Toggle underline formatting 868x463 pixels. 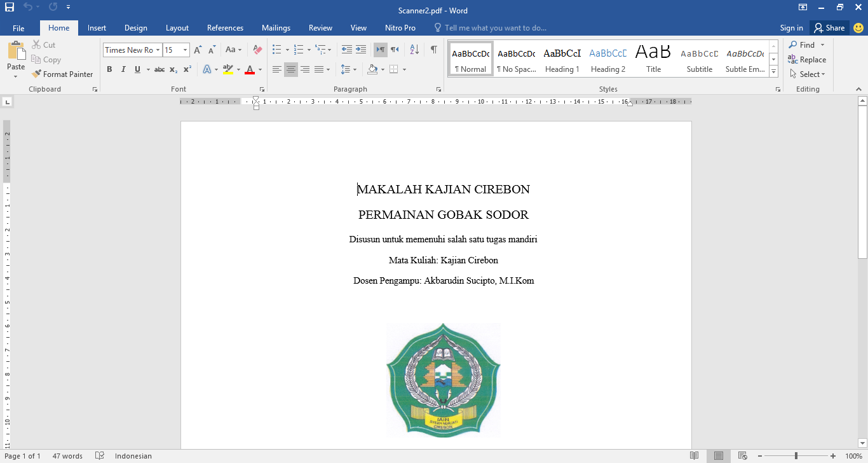pos(136,69)
